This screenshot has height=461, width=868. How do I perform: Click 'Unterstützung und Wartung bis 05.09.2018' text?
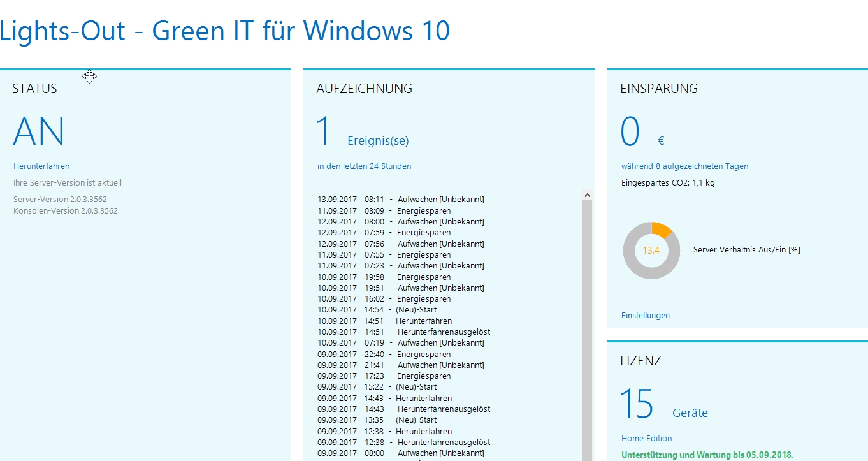(x=707, y=455)
